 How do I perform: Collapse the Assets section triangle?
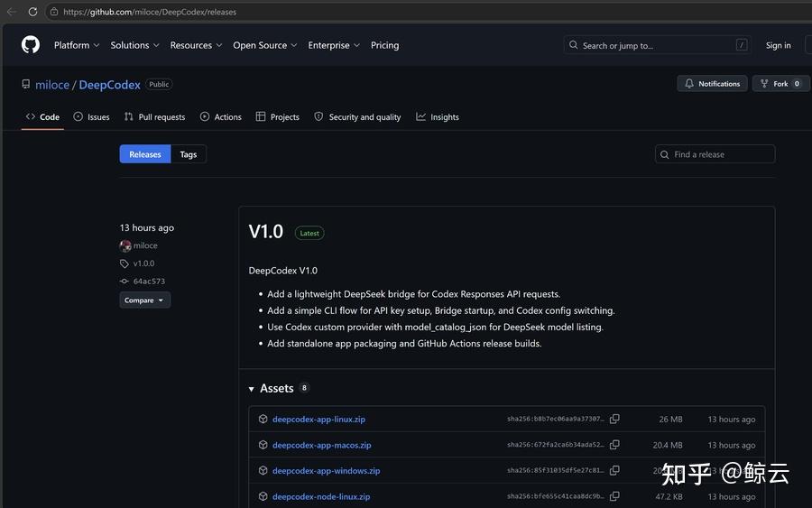tap(251, 388)
